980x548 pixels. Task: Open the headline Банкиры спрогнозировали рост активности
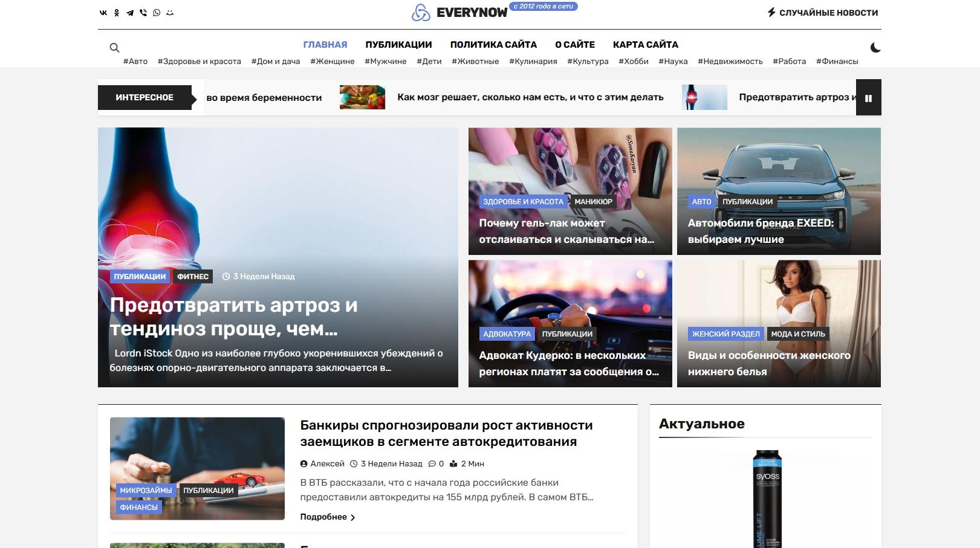pos(446,433)
